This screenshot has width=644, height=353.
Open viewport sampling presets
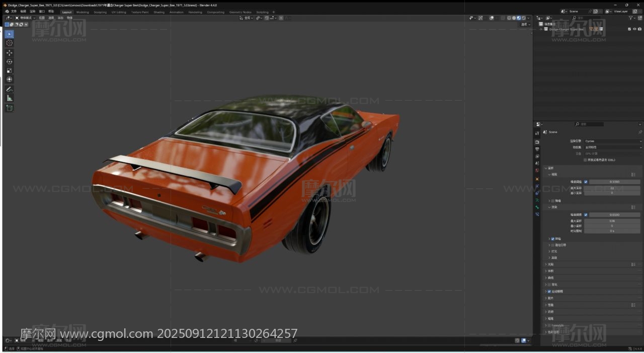[x=633, y=174]
